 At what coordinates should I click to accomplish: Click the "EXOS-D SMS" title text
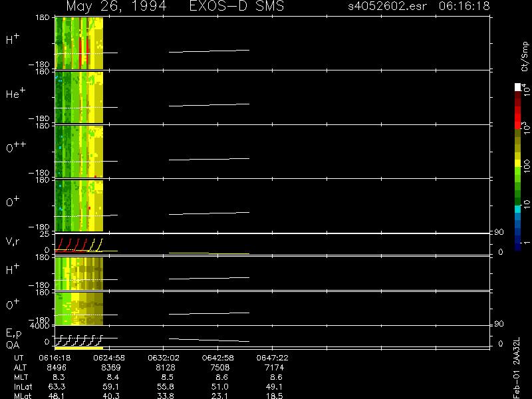coord(237,6)
